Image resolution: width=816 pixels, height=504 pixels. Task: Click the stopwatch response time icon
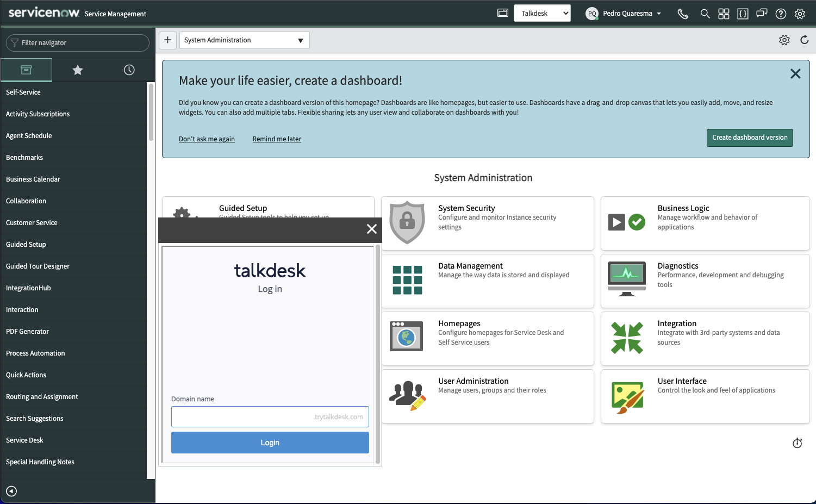pos(797,443)
